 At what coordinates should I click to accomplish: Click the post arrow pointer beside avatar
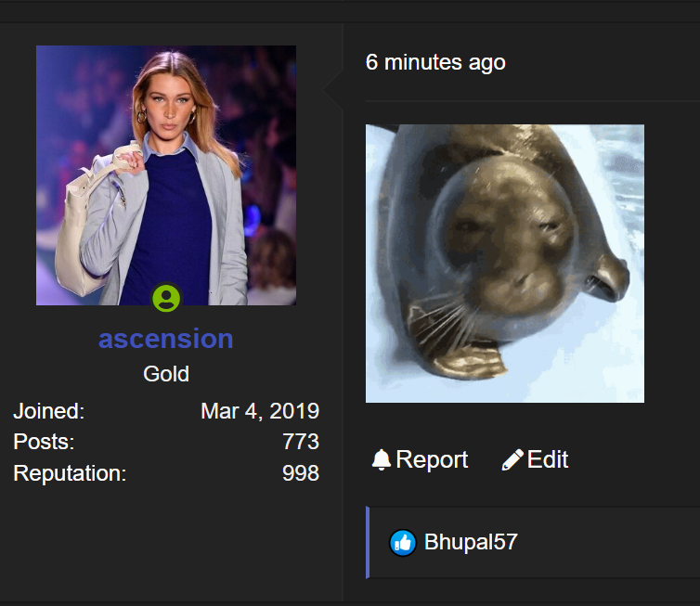point(333,90)
